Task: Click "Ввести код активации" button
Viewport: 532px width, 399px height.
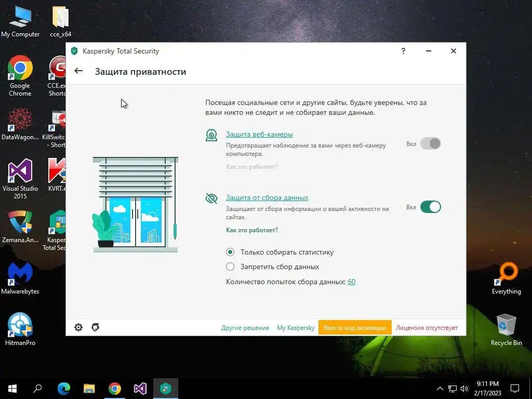Action: [355, 328]
